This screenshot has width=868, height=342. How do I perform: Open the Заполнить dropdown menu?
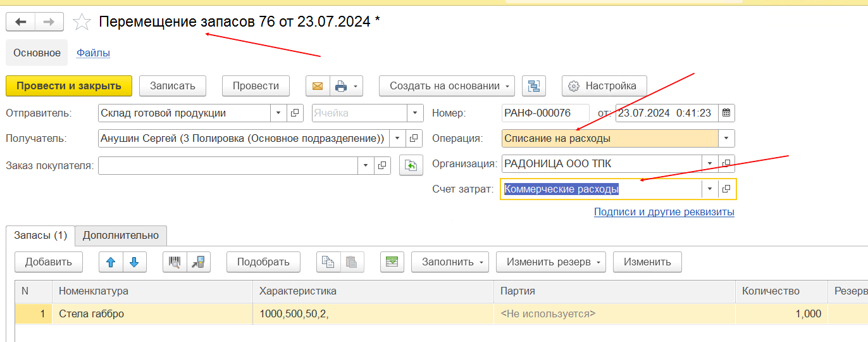(x=450, y=262)
